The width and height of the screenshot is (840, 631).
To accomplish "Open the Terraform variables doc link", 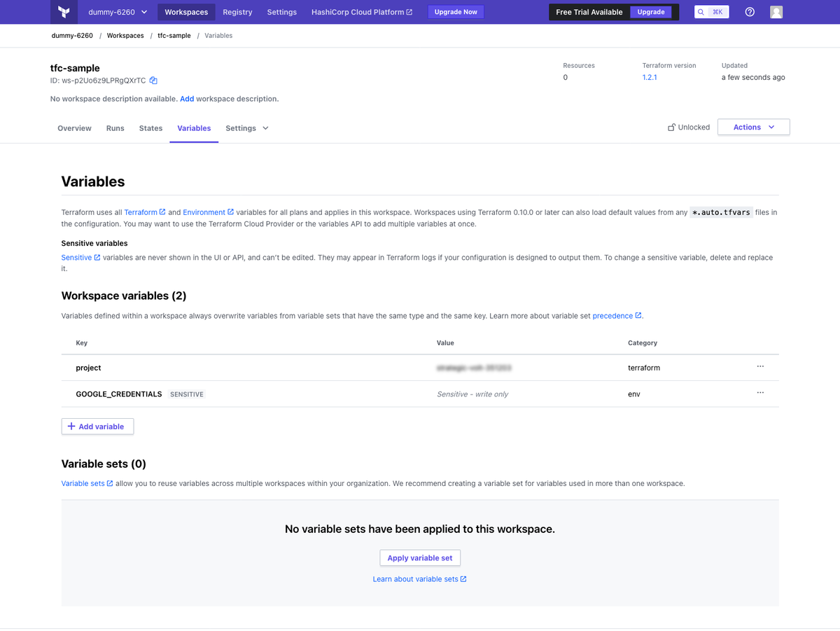I will coord(145,212).
